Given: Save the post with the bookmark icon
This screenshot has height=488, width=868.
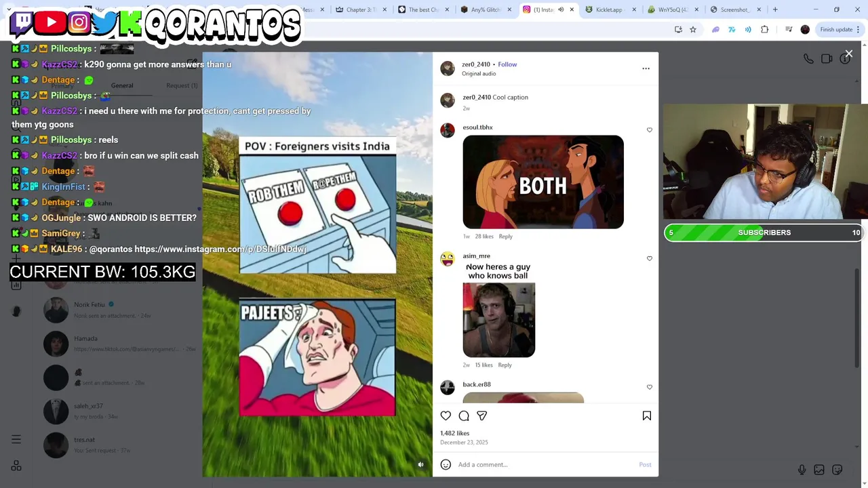Looking at the screenshot, I should 646,415.
